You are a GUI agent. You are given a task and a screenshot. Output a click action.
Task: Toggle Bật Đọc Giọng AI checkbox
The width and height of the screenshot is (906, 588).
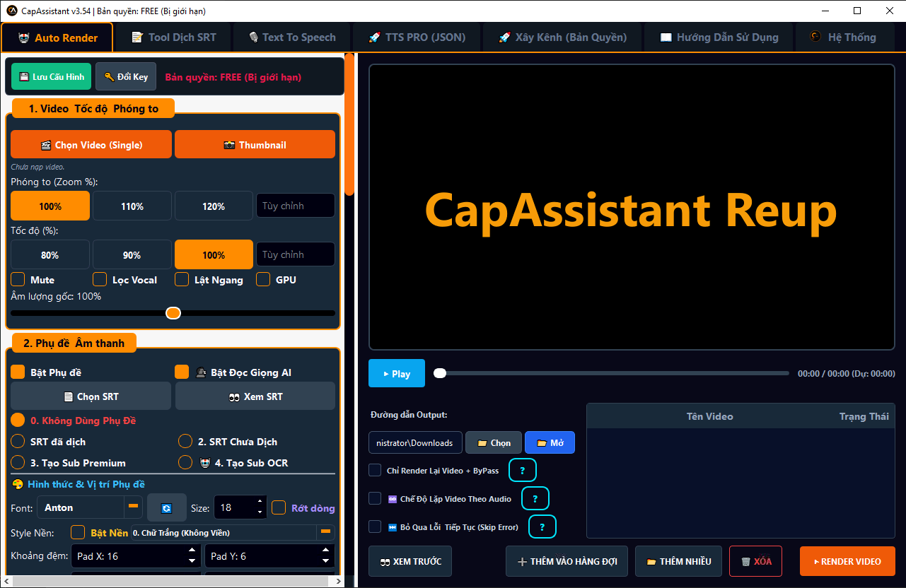pyautogui.click(x=182, y=372)
